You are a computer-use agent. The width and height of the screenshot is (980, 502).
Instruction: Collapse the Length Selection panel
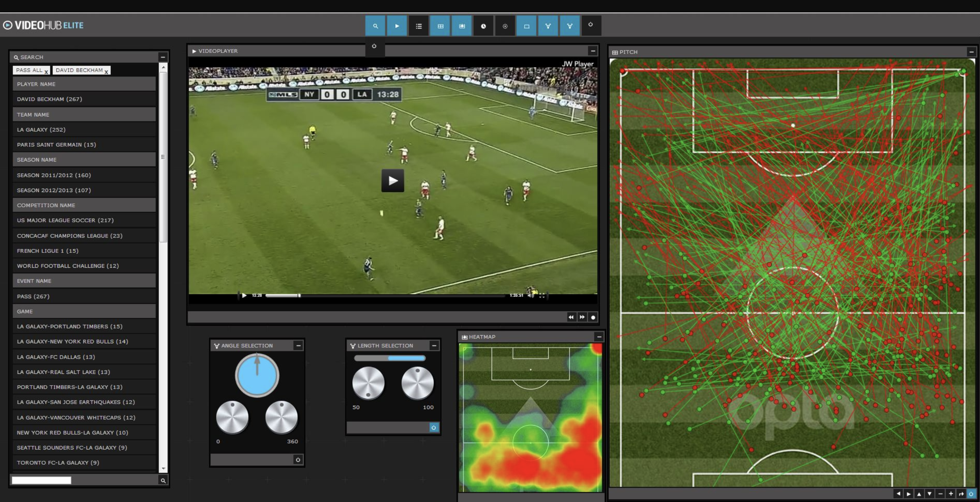coord(434,345)
